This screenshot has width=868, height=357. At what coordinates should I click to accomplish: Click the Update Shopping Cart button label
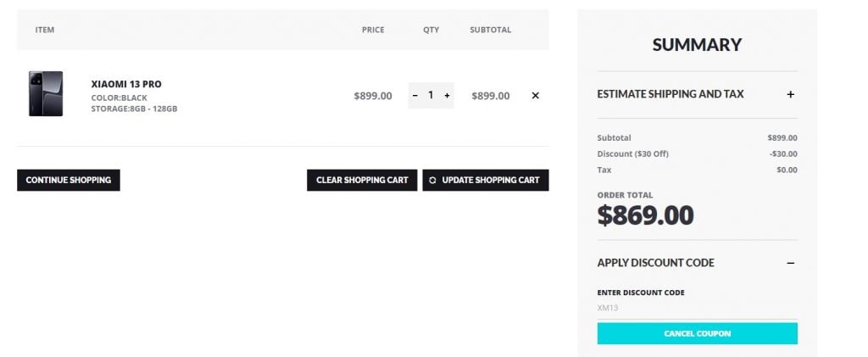pyautogui.click(x=491, y=181)
